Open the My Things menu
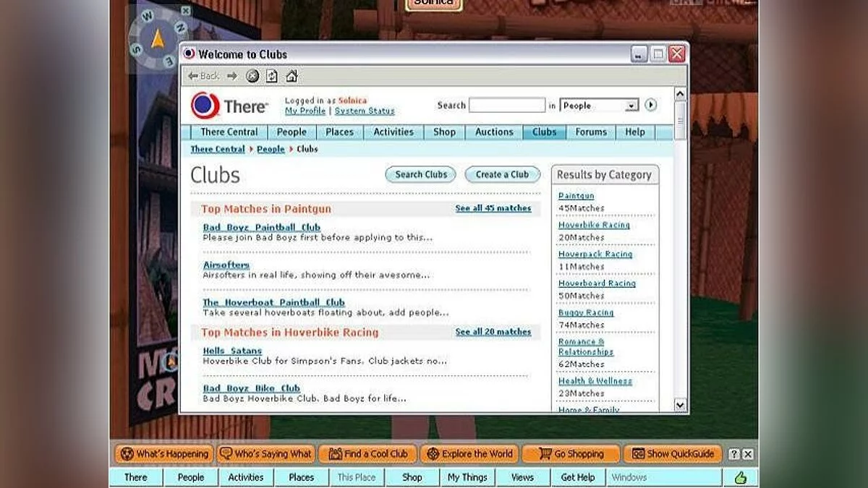This screenshot has width=868, height=488. click(467, 477)
